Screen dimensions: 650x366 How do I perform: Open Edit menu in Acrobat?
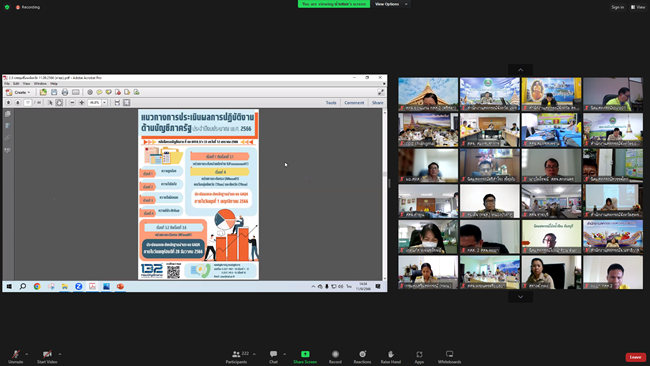16,83
